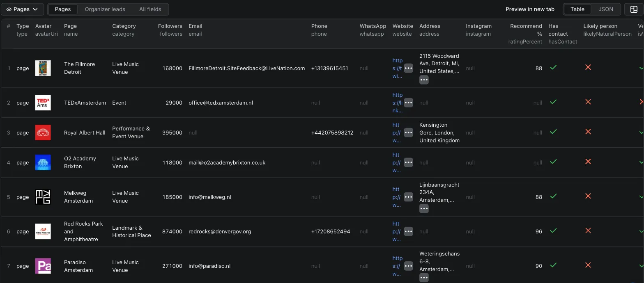Click Likely person X for Paradiso Amsterdam
This screenshot has height=283, width=644.
[x=588, y=265]
